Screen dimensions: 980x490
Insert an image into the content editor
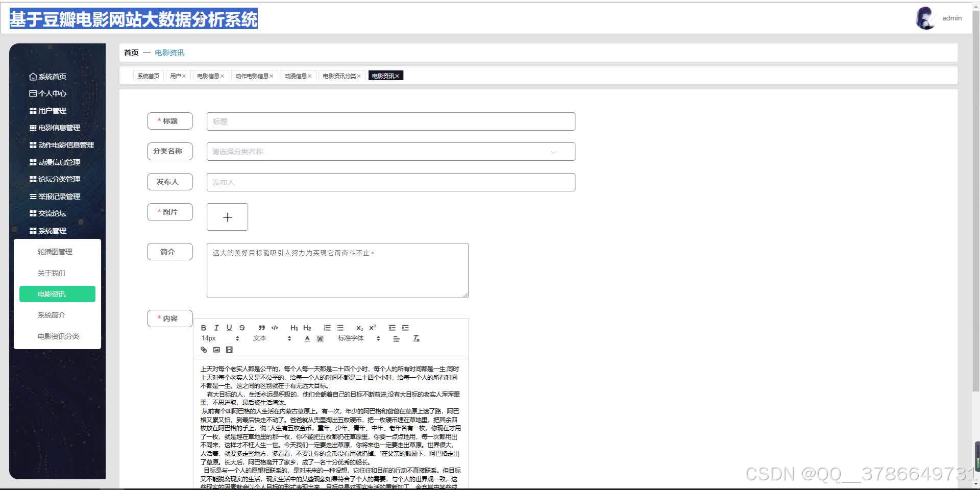[216, 350]
